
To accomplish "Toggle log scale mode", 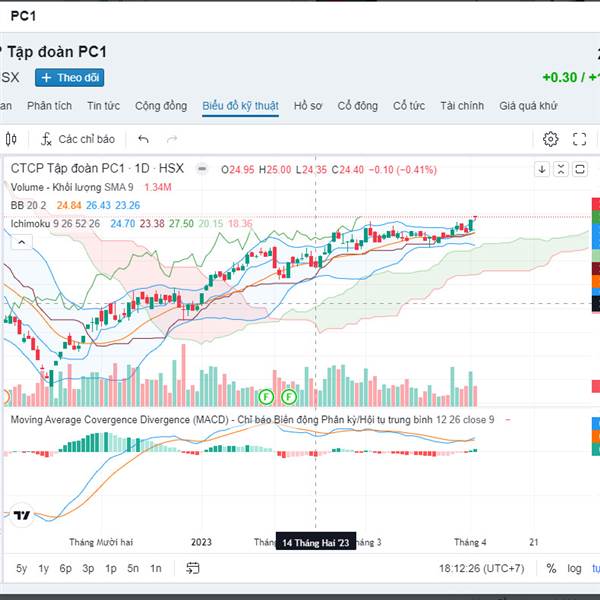I will pos(574,568).
